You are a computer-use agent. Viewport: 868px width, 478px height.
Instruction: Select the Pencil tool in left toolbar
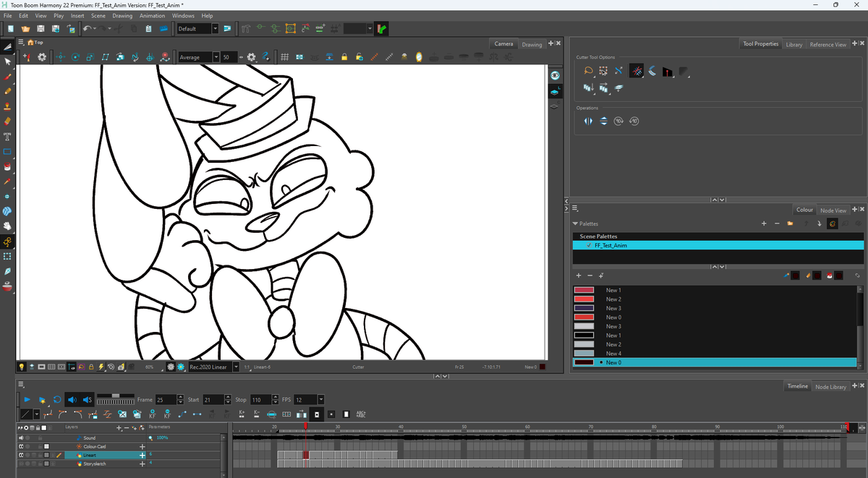click(7, 91)
